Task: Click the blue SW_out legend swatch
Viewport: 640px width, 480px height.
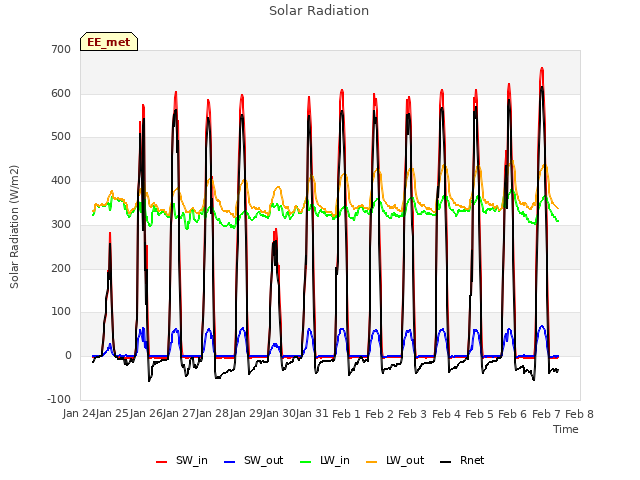Action: (230, 462)
